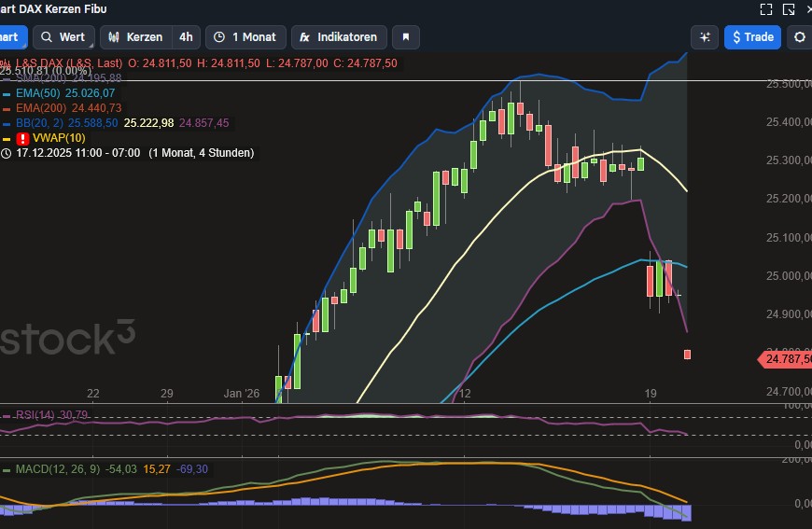Click the fullscreen expand icon
This screenshot has width=812, height=529.
766,9
